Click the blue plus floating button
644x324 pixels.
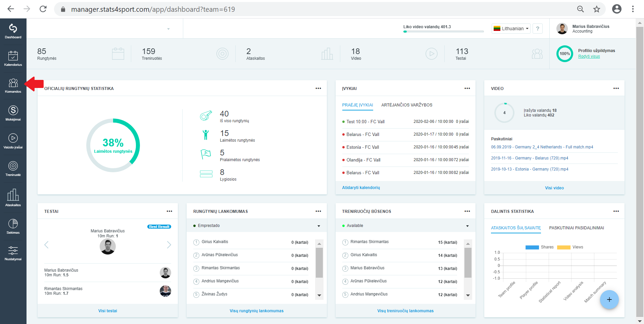(x=609, y=299)
